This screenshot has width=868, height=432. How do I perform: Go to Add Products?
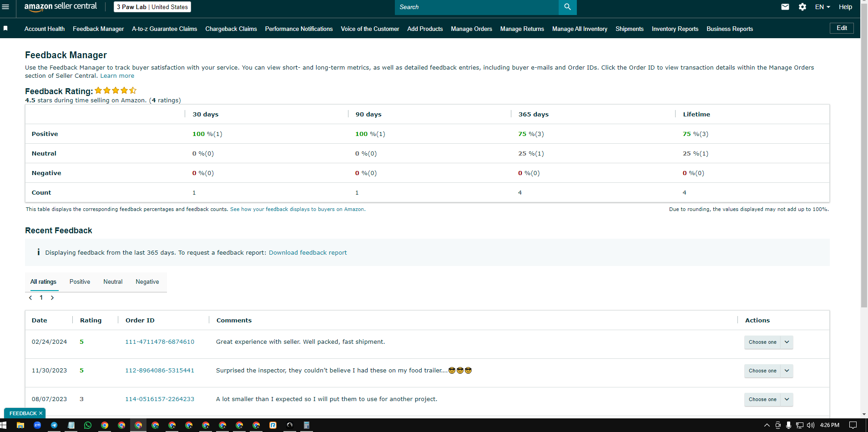click(425, 29)
